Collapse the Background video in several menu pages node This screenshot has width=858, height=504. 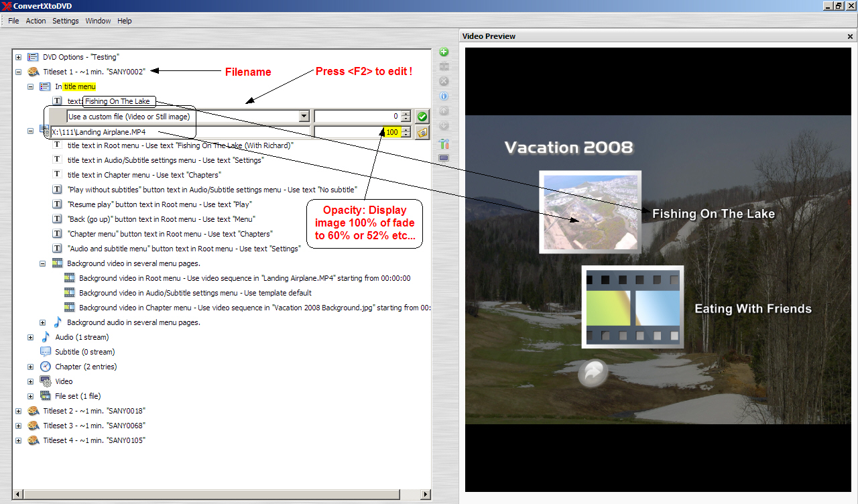pos(43,263)
